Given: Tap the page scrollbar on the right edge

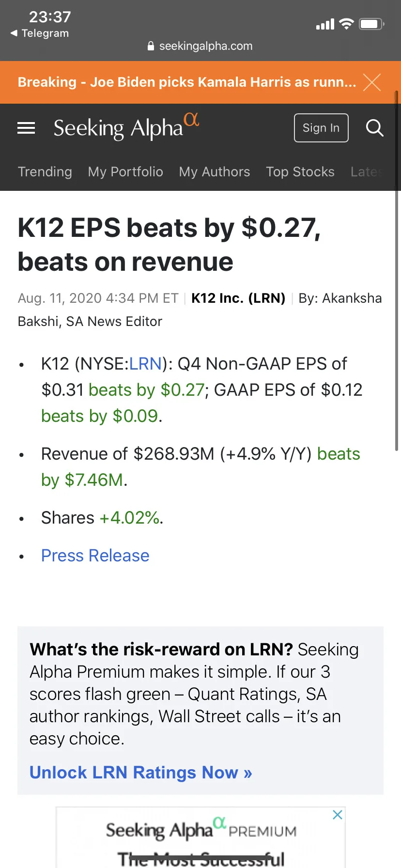Looking at the screenshot, I should tap(397, 271).
